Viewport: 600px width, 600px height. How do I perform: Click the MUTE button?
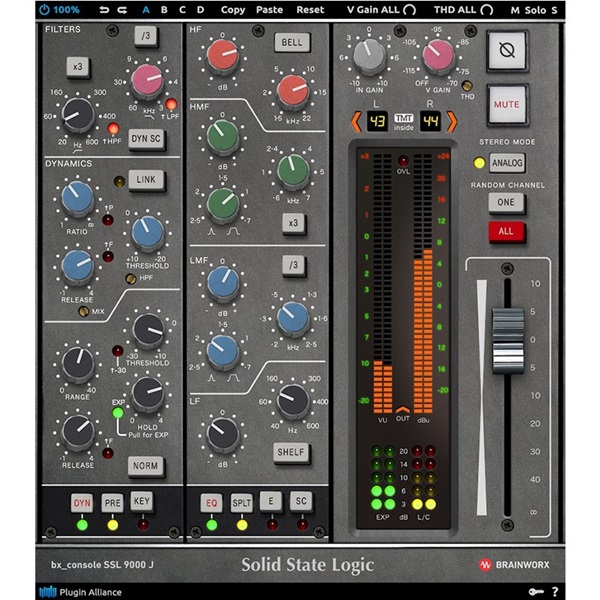(507, 104)
